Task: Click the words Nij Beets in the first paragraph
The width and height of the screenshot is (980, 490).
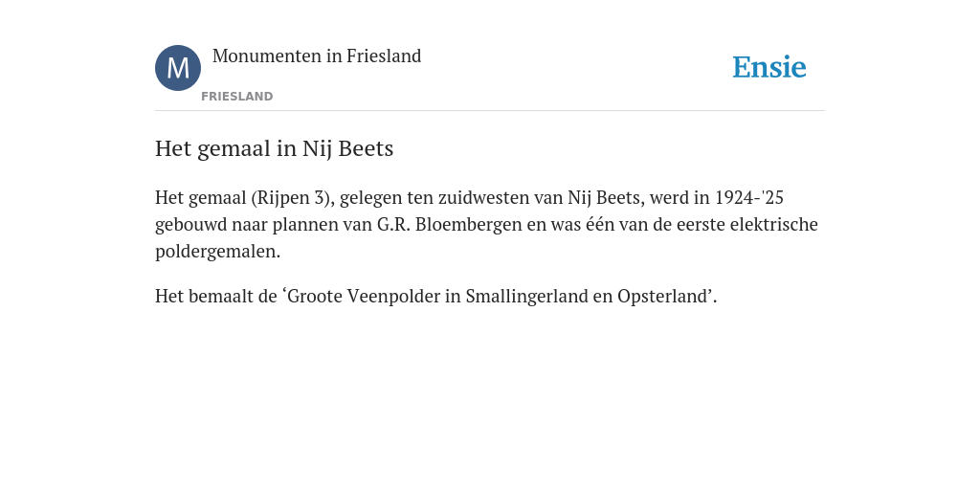Action: [604, 197]
